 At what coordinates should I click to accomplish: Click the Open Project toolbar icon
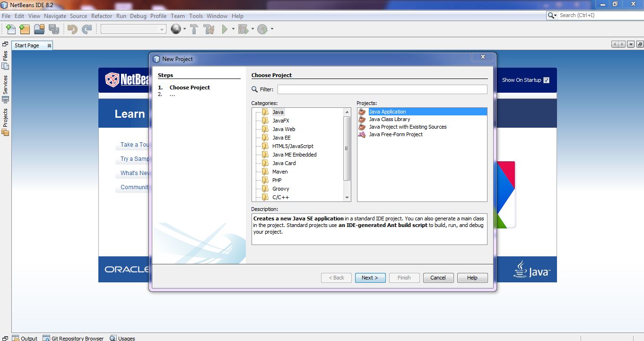pyautogui.click(x=39, y=29)
